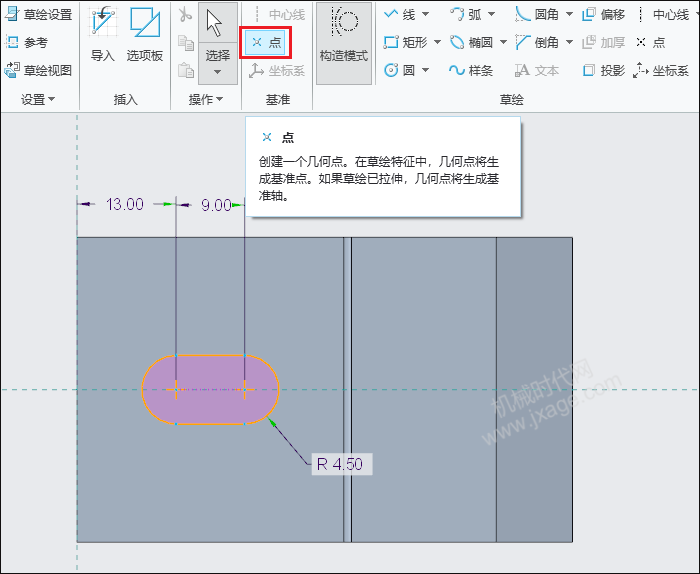Image resolution: width=700 pixels, height=574 pixels.
Task: Select the 投影 project tool
Action: coord(603,70)
